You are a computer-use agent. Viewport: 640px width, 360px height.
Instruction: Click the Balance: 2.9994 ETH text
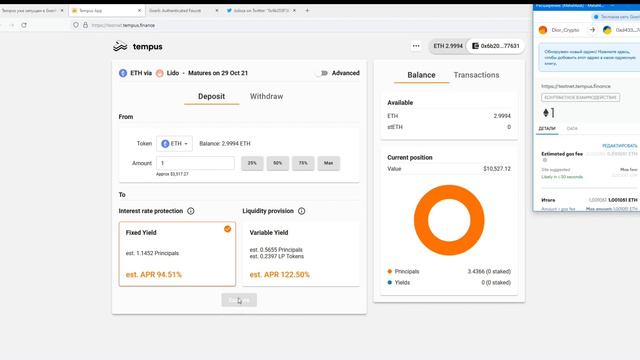[225, 144]
